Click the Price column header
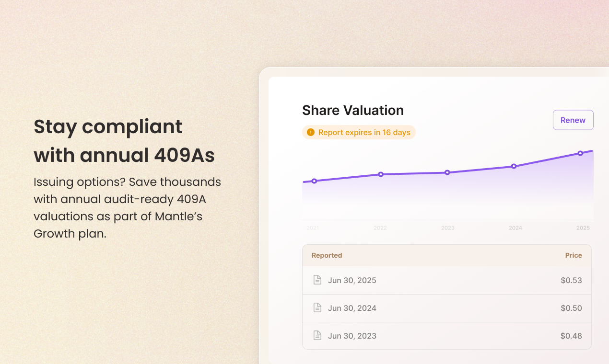609x364 pixels. [573, 256]
